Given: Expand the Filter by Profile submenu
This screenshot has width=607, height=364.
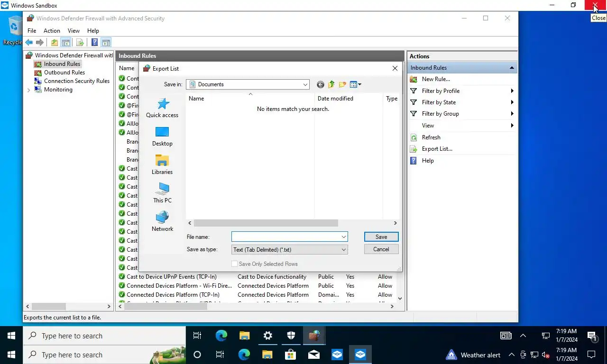Looking at the screenshot, I should pyautogui.click(x=512, y=91).
